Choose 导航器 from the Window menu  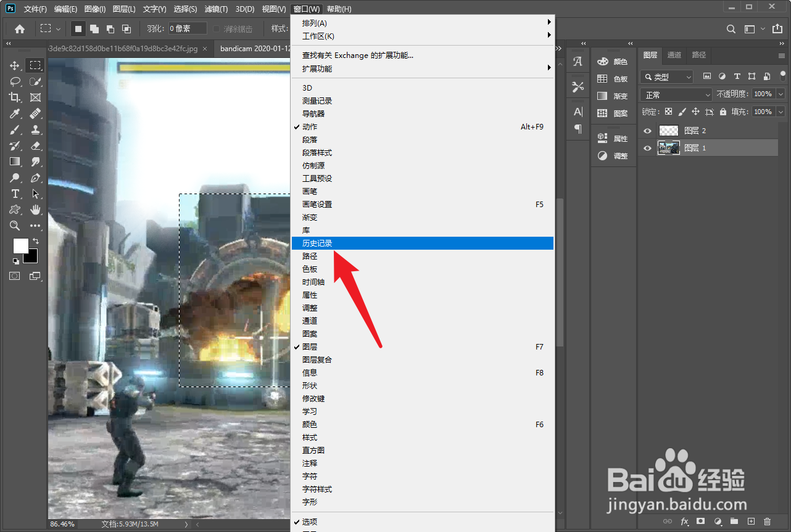pos(423,114)
